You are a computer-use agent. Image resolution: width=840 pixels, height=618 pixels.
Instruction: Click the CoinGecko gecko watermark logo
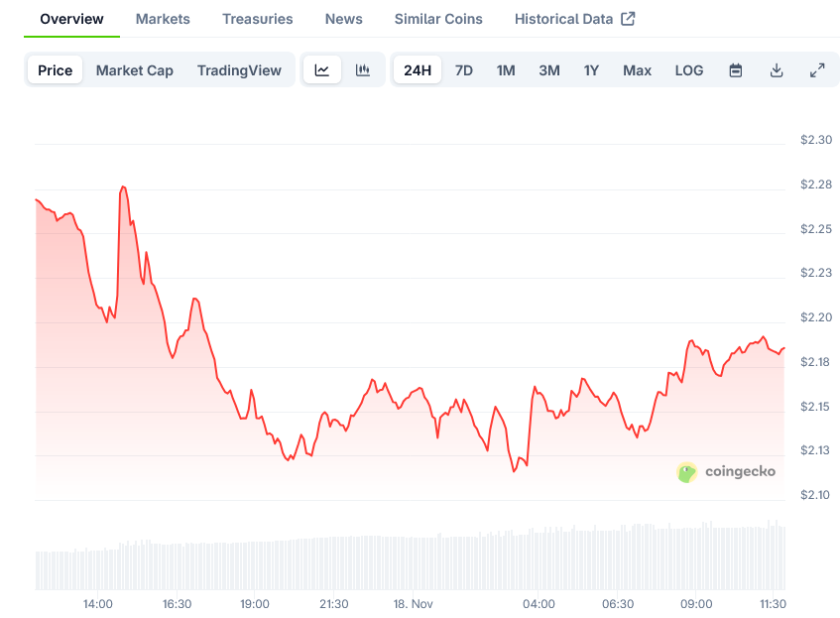(687, 472)
